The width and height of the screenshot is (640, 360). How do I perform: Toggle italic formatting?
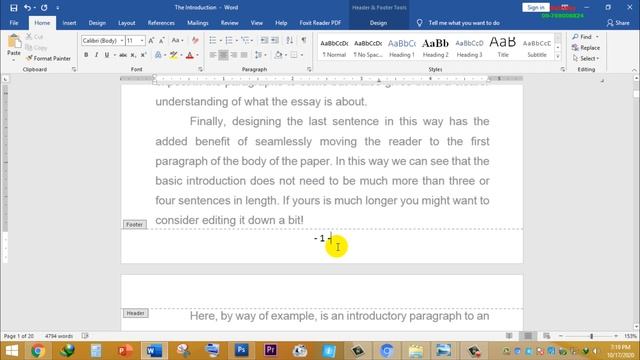(x=96, y=55)
